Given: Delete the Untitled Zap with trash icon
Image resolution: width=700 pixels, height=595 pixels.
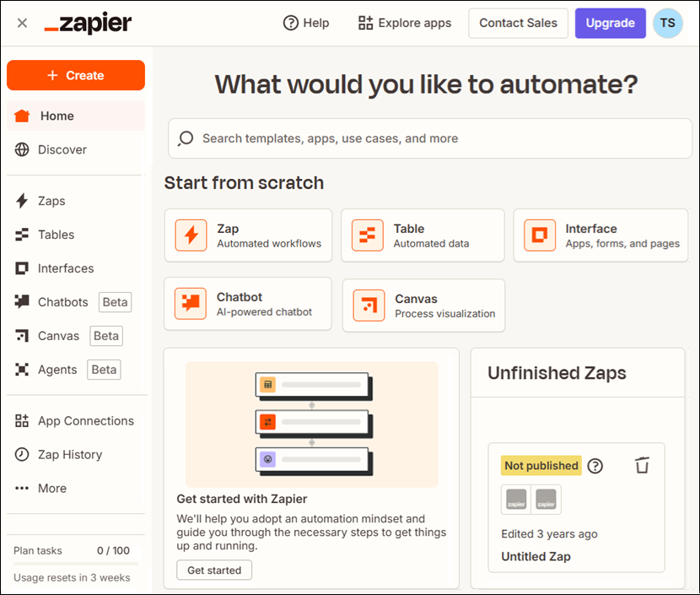Looking at the screenshot, I should tap(642, 465).
